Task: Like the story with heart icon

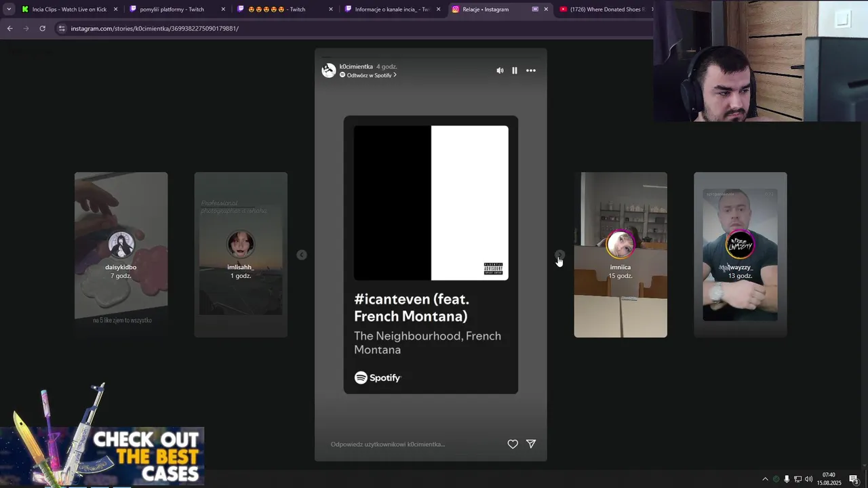Action: pos(513,444)
